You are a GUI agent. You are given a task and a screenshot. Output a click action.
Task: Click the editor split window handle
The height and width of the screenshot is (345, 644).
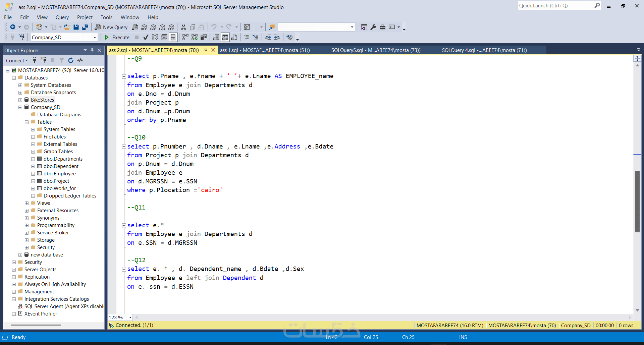(637, 58)
